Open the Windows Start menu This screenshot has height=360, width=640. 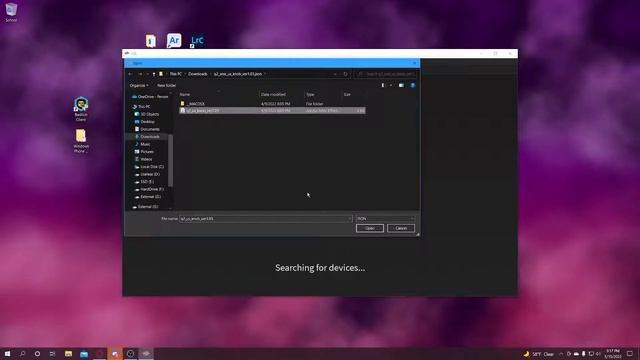(7, 353)
